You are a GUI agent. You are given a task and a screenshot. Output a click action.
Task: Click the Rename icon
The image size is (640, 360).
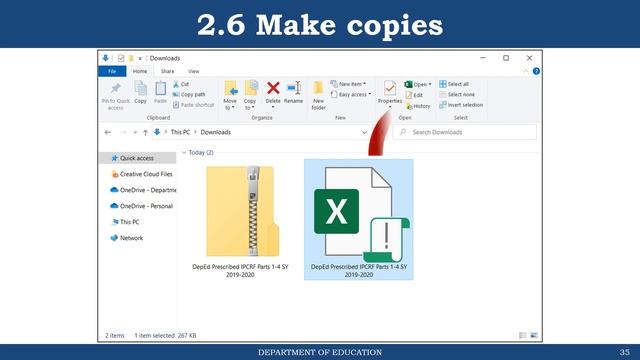coord(294,88)
